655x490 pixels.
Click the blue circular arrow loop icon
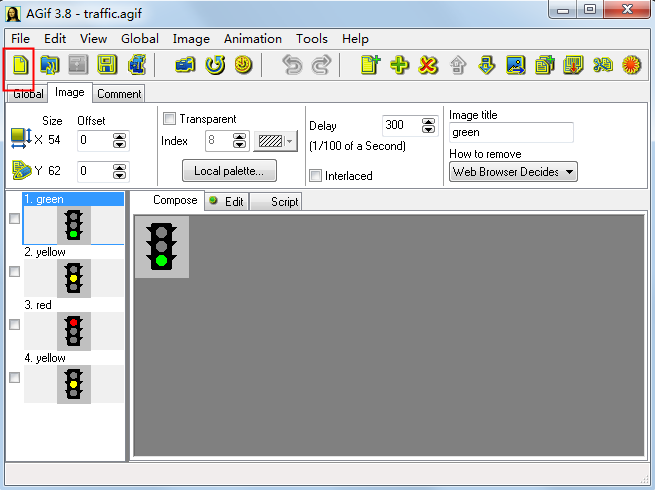(215, 65)
